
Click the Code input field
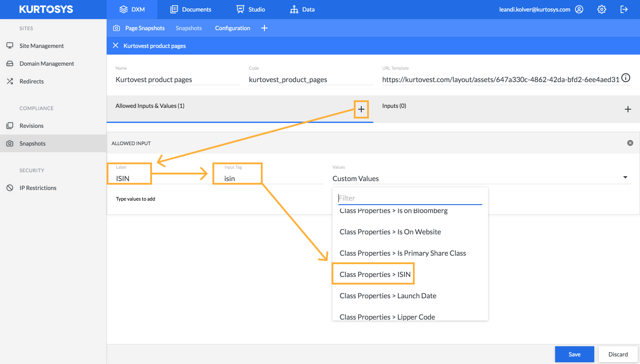[311, 79]
